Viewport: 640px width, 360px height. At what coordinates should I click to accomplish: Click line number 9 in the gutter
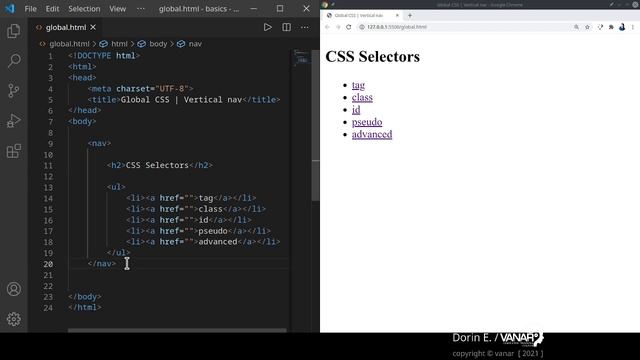[50, 144]
